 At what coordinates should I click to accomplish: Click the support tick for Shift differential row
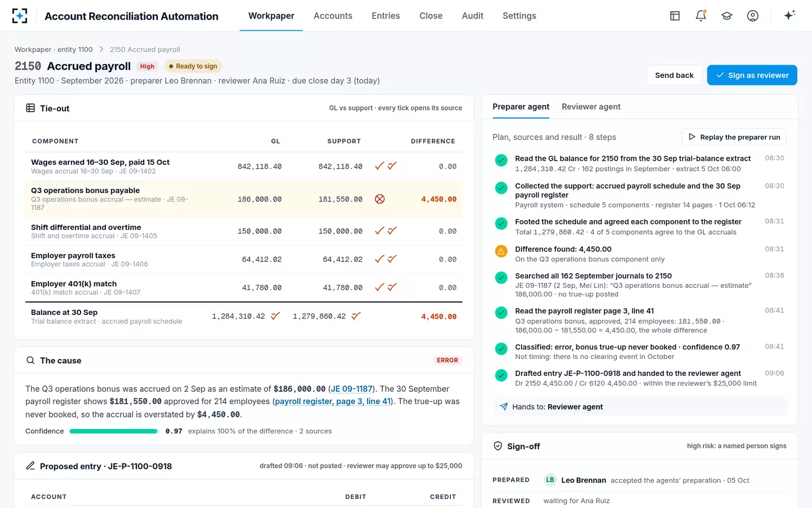392,231
